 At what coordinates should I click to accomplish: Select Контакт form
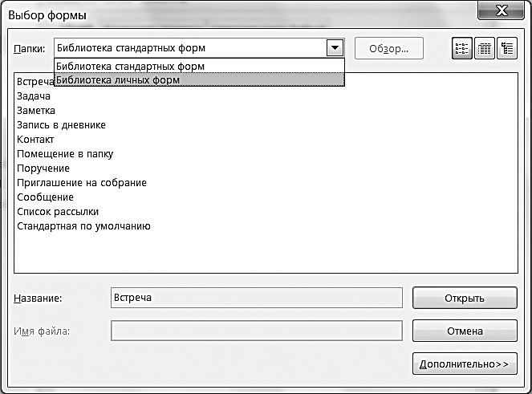click(35, 140)
